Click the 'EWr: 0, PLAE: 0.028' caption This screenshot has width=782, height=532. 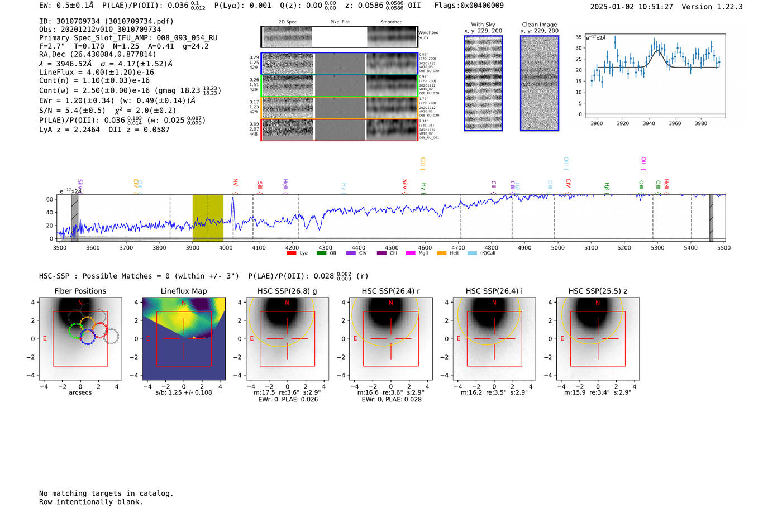tap(392, 399)
